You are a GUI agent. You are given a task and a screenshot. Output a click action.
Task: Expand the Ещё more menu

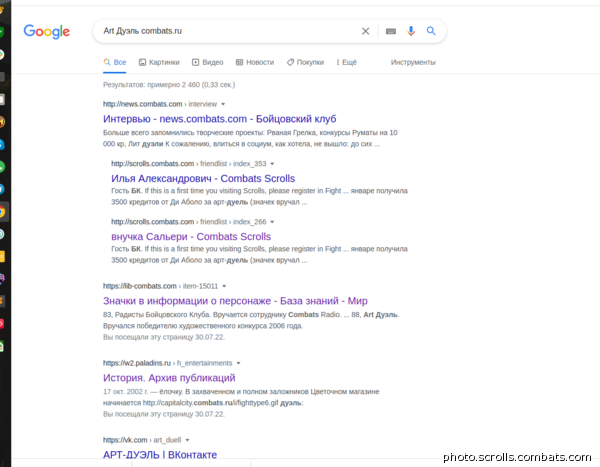coord(347,62)
